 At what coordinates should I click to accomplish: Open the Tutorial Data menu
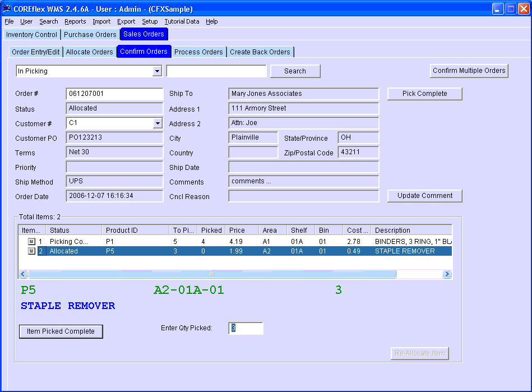point(182,21)
